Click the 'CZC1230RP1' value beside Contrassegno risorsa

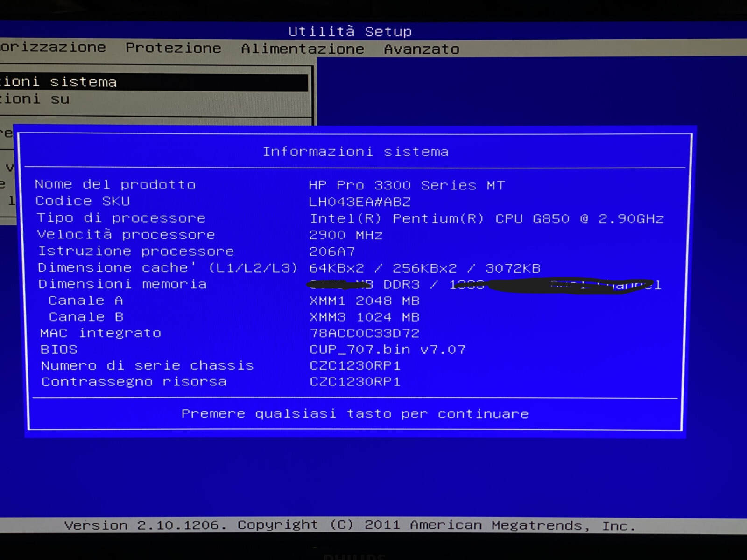pyautogui.click(x=355, y=382)
